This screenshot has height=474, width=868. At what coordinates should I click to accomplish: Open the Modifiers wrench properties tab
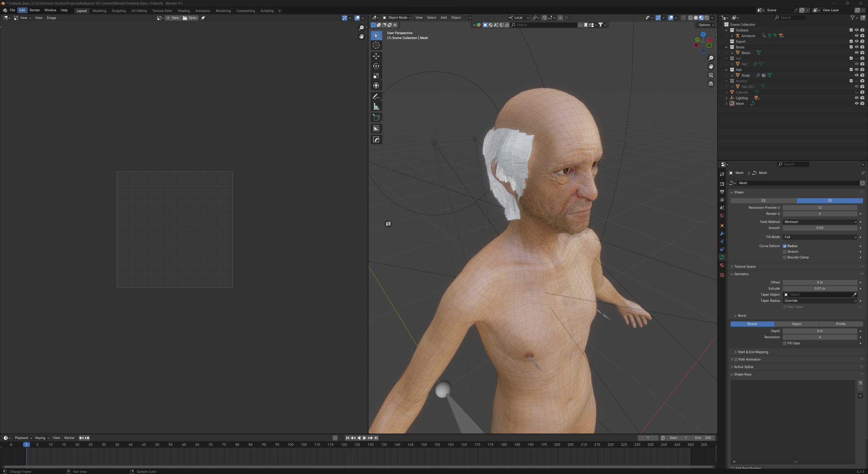(x=722, y=234)
